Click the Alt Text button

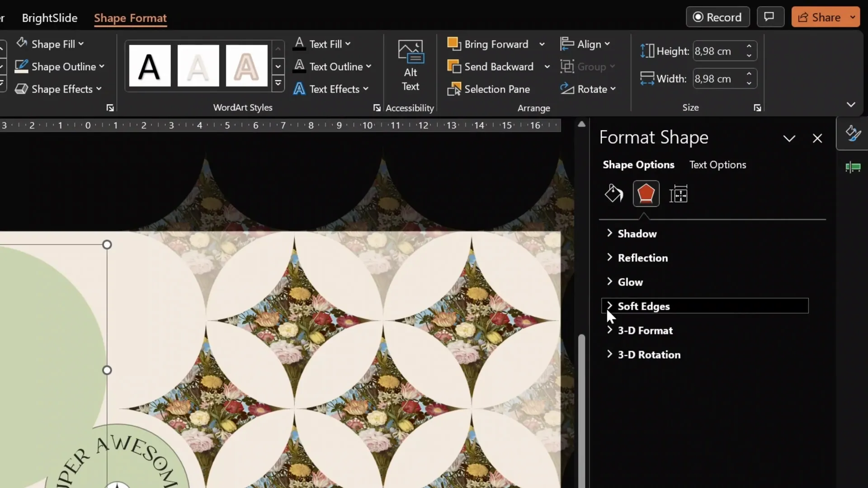coord(410,66)
